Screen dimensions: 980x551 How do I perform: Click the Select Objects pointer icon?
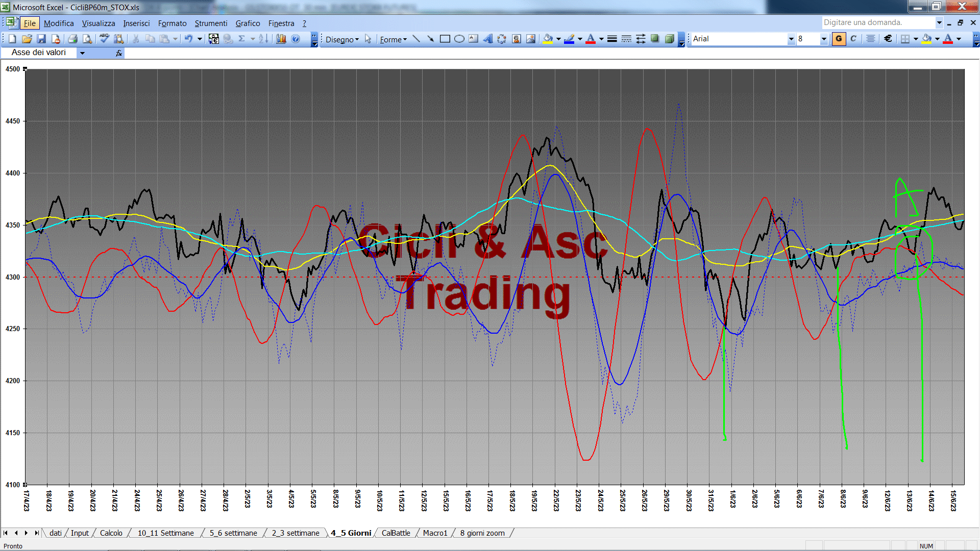click(x=368, y=39)
